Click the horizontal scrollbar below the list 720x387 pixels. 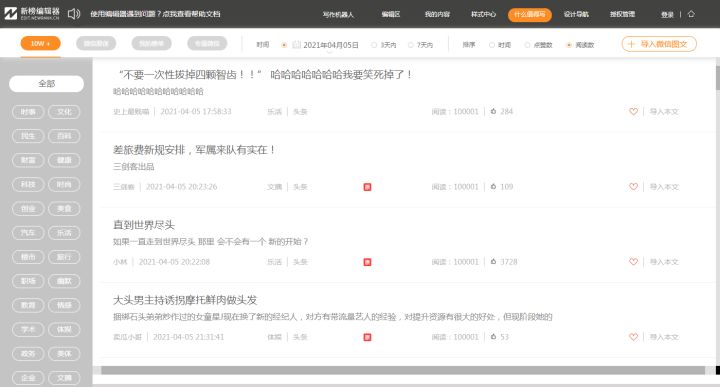click(x=403, y=370)
